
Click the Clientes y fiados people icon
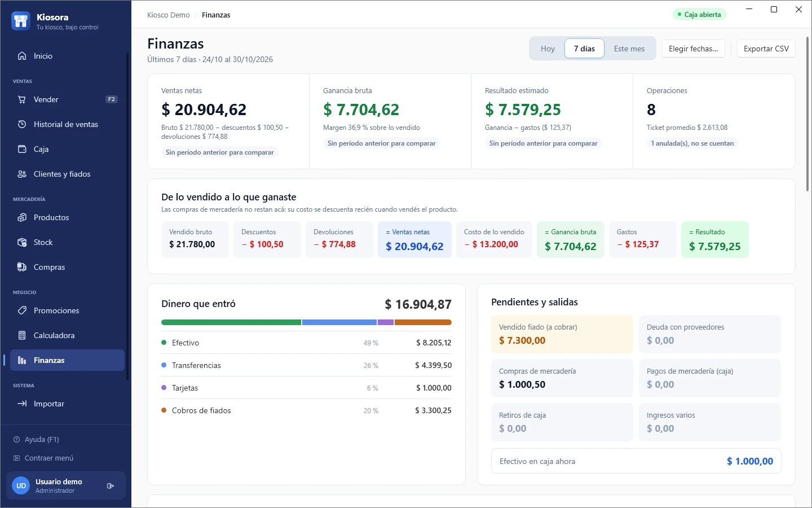(22, 174)
